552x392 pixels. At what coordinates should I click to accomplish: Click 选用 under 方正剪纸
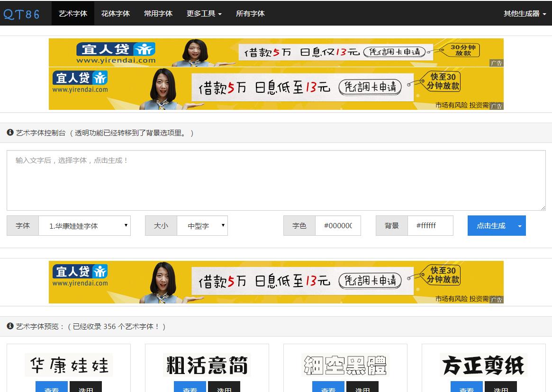(501, 387)
